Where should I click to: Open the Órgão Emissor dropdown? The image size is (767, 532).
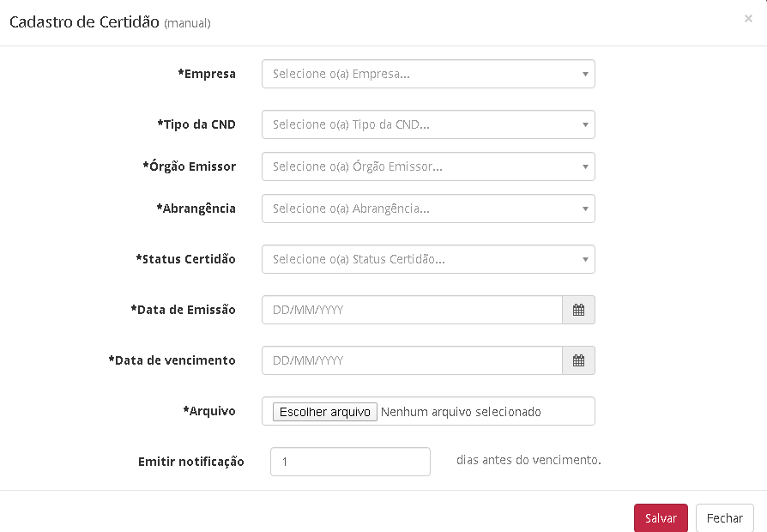point(428,166)
